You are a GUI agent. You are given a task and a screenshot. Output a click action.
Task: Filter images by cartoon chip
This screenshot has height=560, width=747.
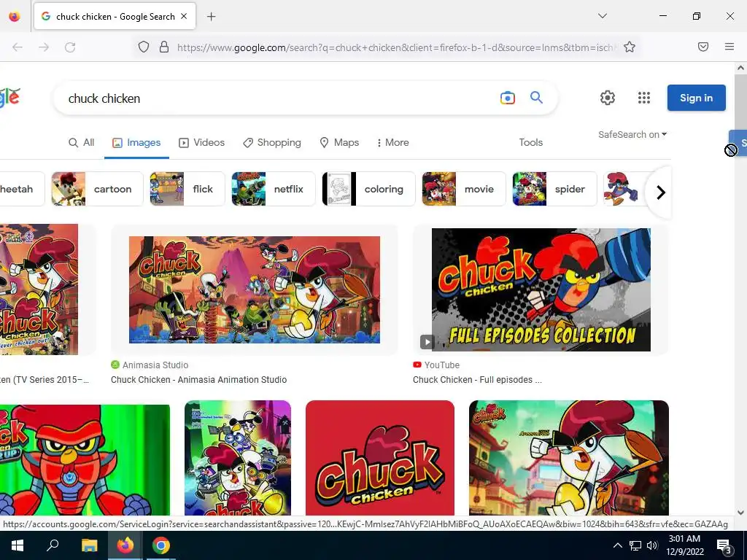[x=97, y=189]
